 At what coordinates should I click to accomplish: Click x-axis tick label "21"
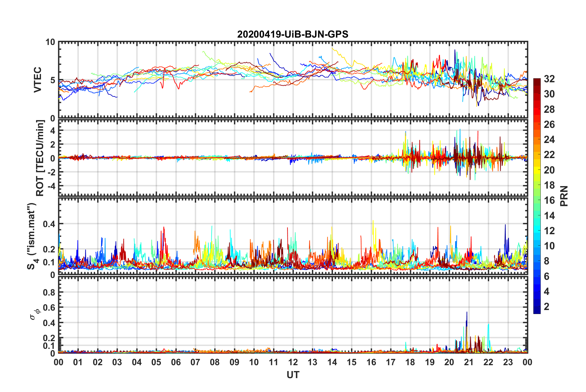click(469, 362)
